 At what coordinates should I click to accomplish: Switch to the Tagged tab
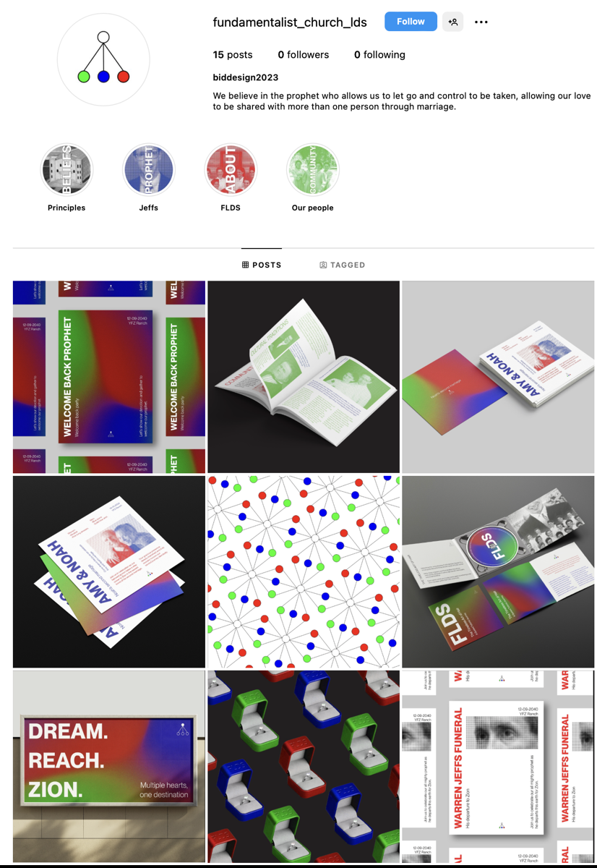click(x=343, y=265)
